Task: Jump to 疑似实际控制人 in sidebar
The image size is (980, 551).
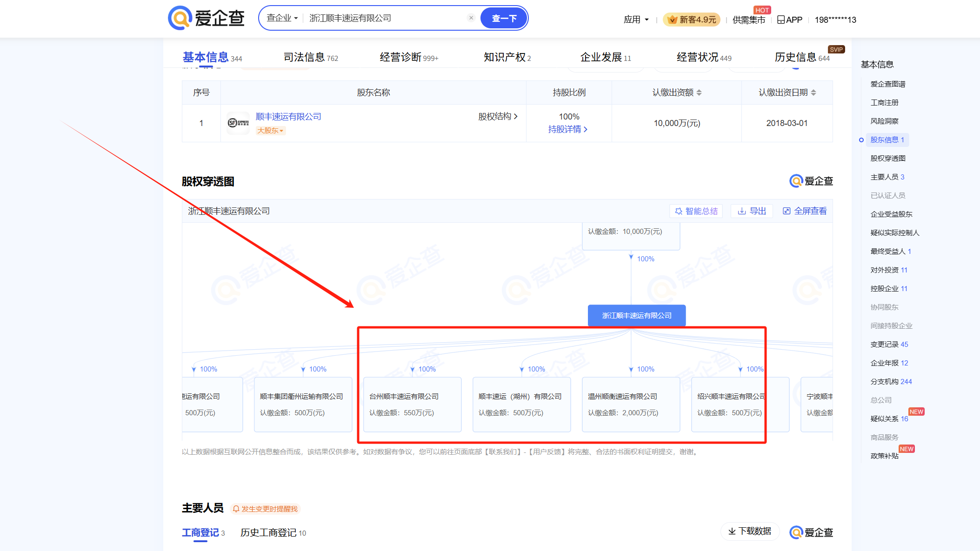Action: (x=895, y=233)
